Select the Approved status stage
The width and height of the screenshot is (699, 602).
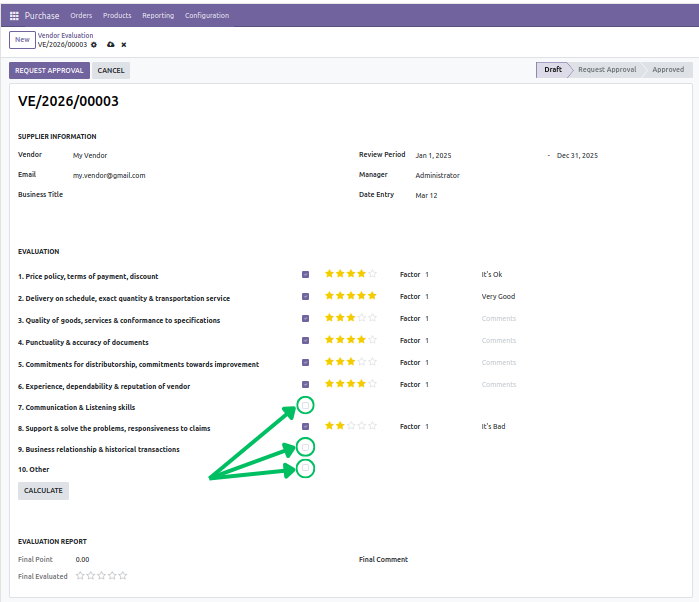pos(668,70)
